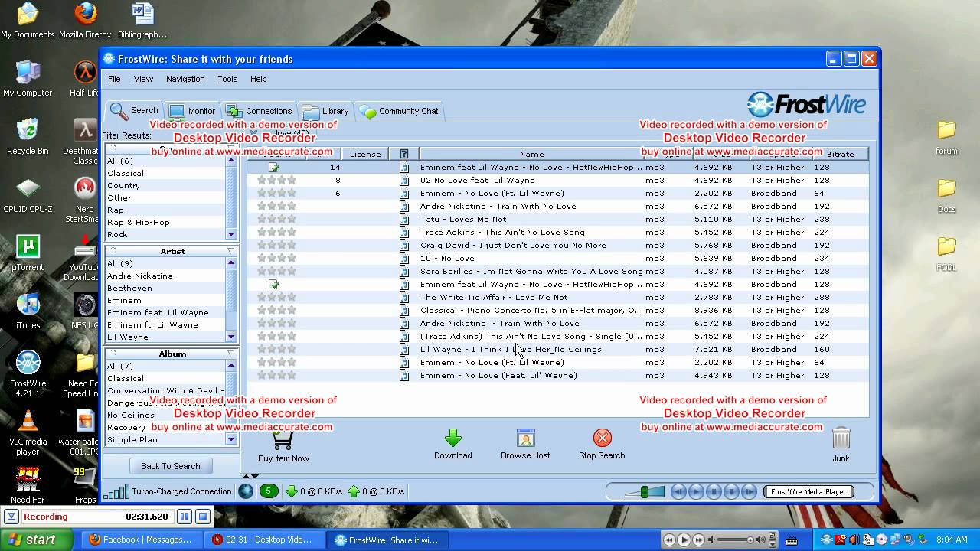Open Mozilla Firefox desktop icon
Screen dimensions: 980x551
pos(86,14)
